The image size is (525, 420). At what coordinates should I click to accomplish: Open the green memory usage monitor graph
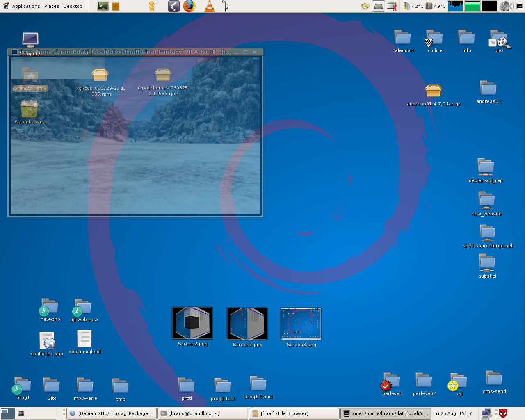472,6
